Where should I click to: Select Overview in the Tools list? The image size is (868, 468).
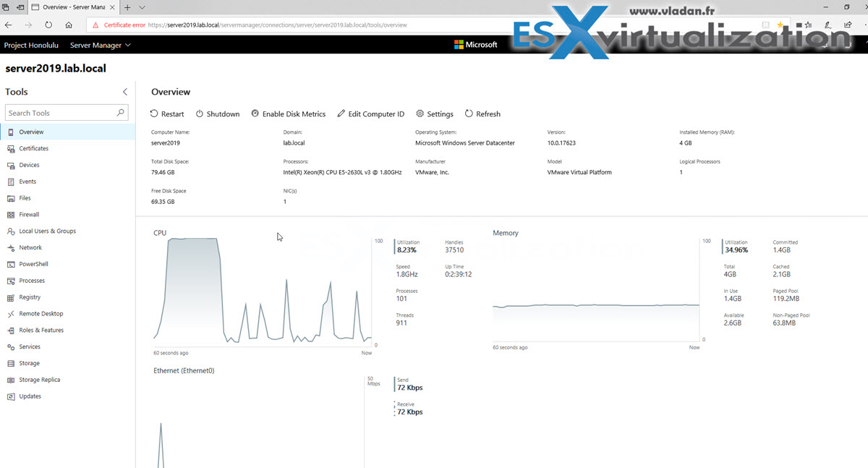pos(67,132)
